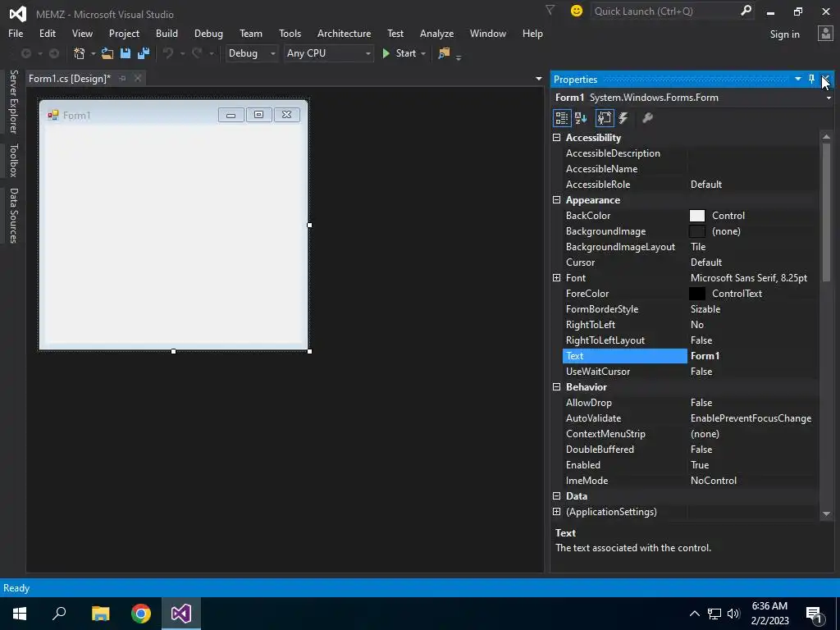Open the Project menu
This screenshot has width=840, height=630.
coord(124,33)
